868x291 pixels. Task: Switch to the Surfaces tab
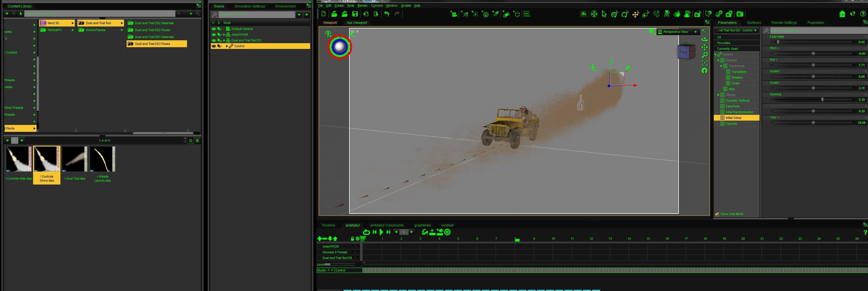pyautogui.click(x=754, y=23)
